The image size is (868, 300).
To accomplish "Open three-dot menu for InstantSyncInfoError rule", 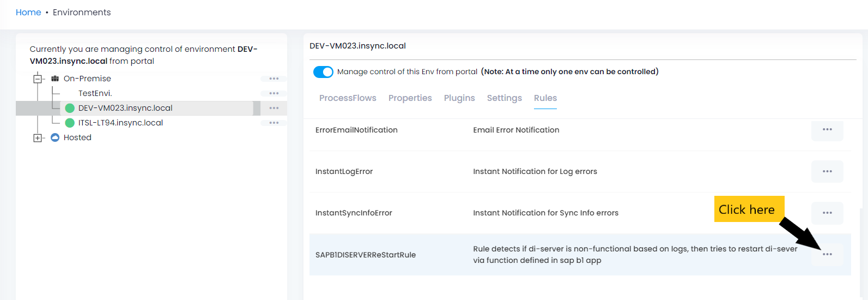I will coord(827,213).
